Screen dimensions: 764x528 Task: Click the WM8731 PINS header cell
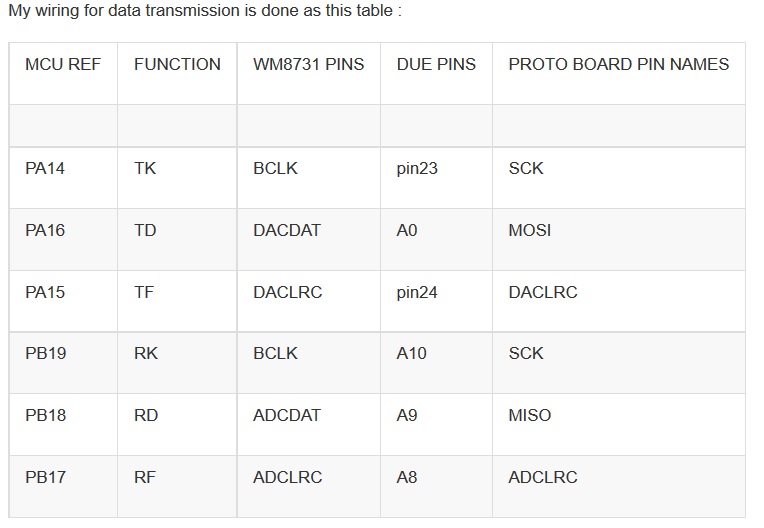[308, 74]
